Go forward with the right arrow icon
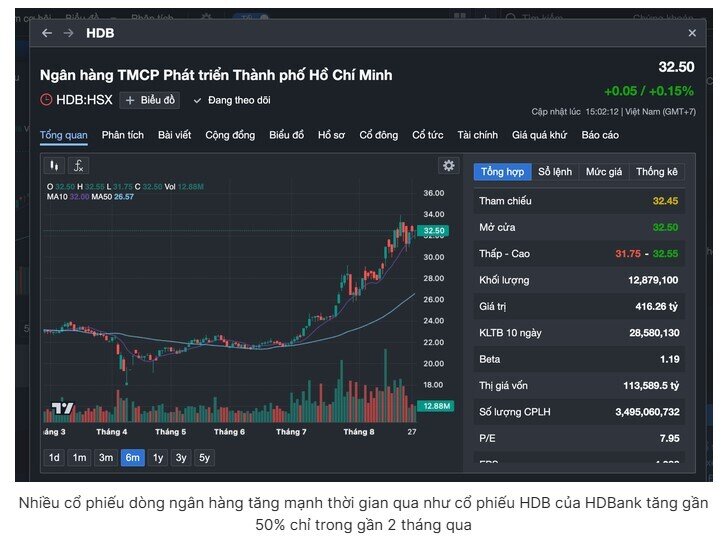Screen dimensions: 725x546 point(68,33)
